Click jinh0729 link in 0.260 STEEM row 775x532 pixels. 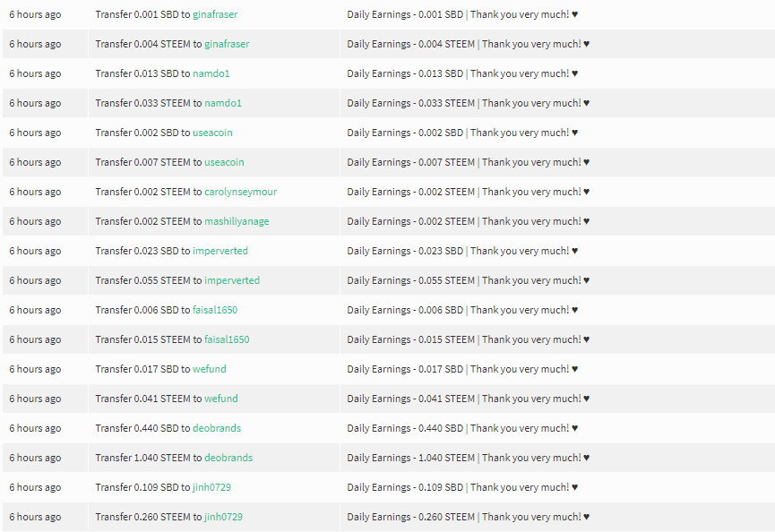(x=223, y=517)
